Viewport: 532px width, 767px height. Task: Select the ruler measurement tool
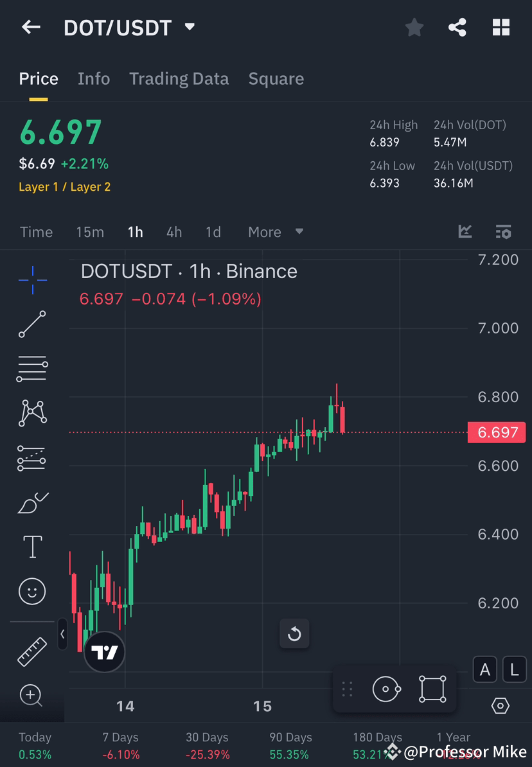(32, 651)
